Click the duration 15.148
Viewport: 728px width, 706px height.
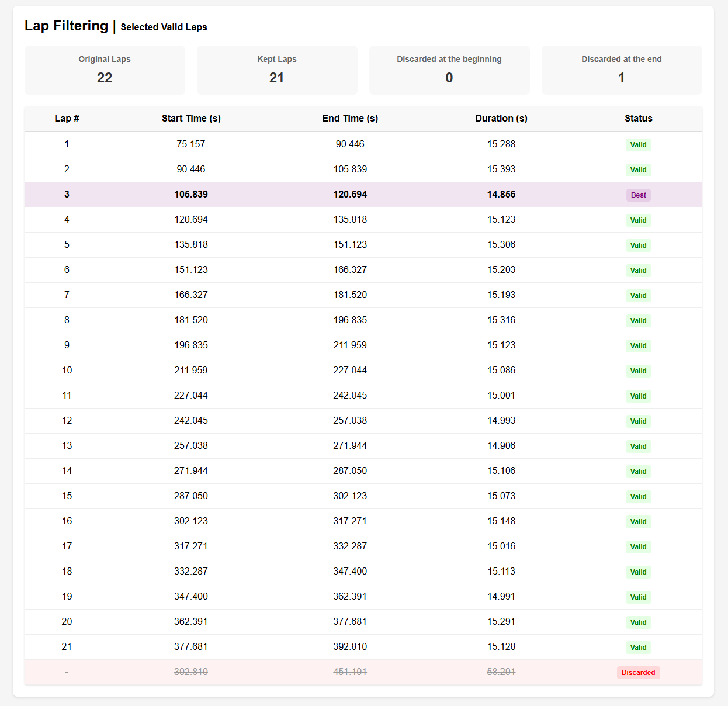pos(501,521)
